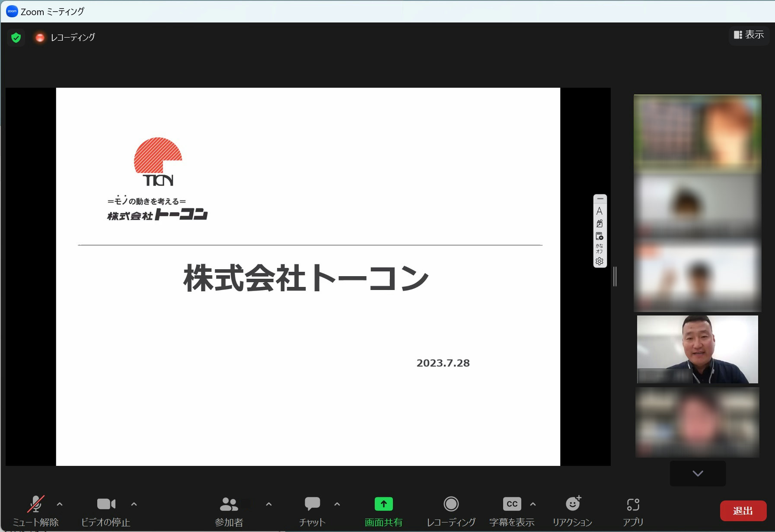Select the visible speaker's video thumbnail
The image size is (775, 532).
(698, 349)
